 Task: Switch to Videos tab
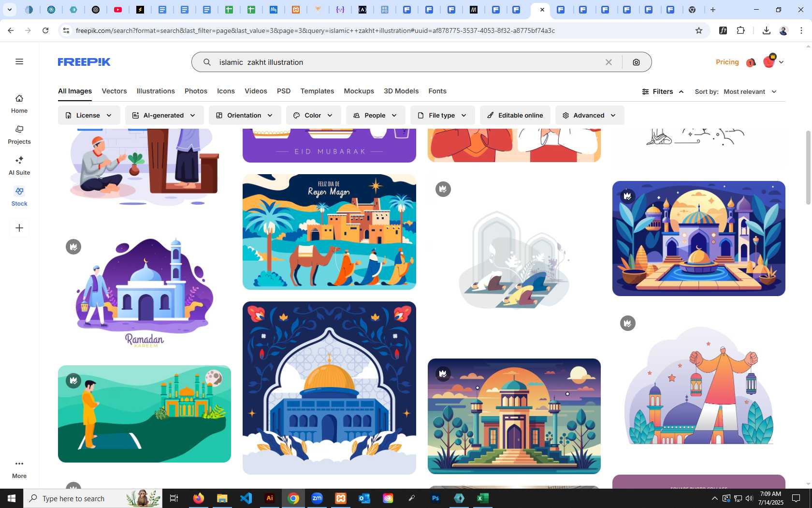coord(256,91)
